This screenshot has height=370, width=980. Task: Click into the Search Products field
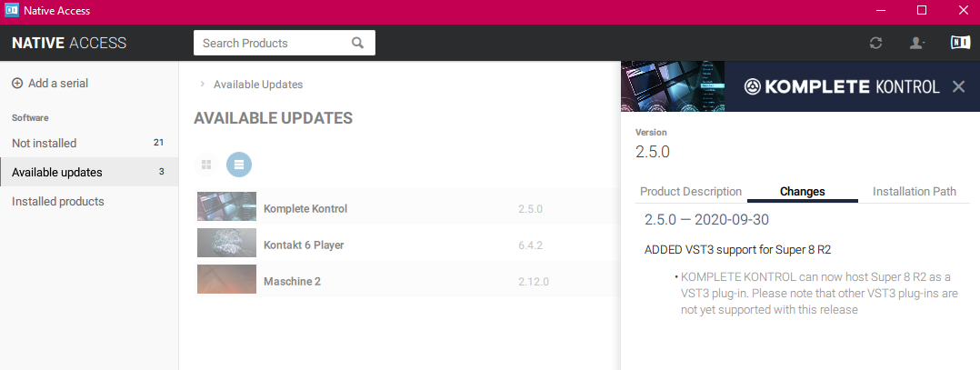(x=271, y=43)
